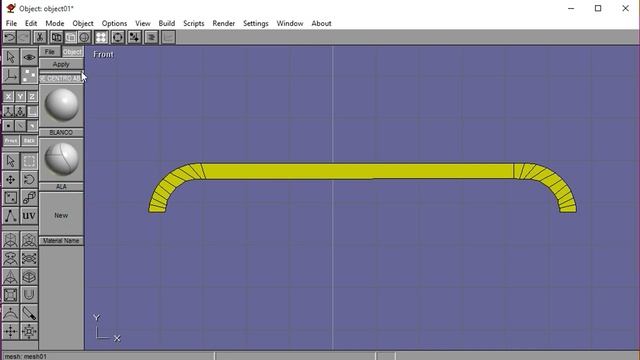Select the object edit arrow mode
Image resolution: width=640 pixels, height=360 pixels.
[11, 57]
